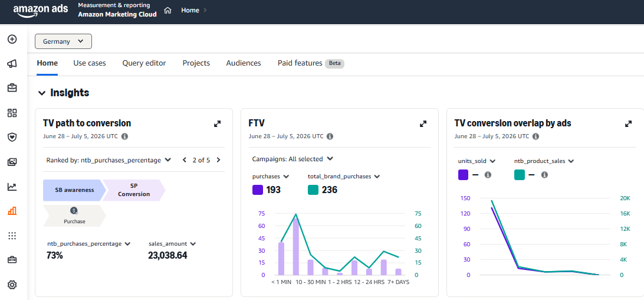Click the megaphone campaigns icon in sidebar

[12, 63]
